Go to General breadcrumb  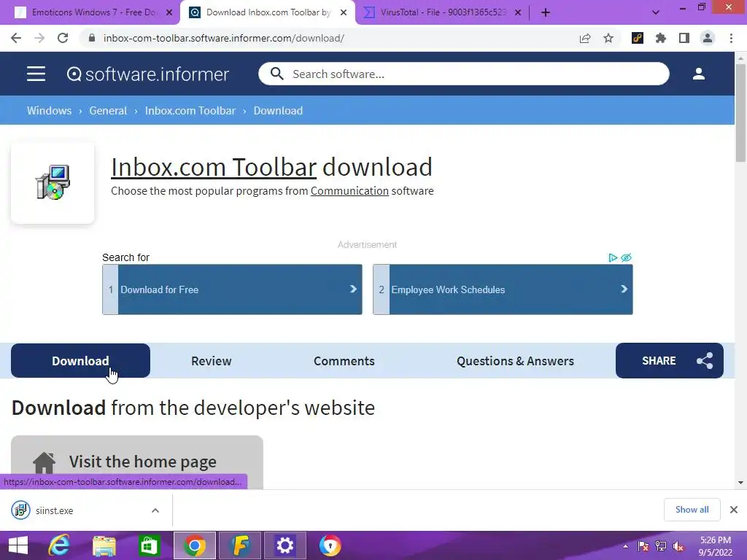coord(108,111)
